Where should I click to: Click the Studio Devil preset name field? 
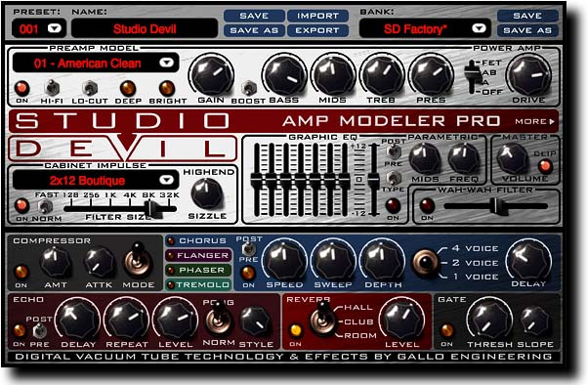pos(145,29)
